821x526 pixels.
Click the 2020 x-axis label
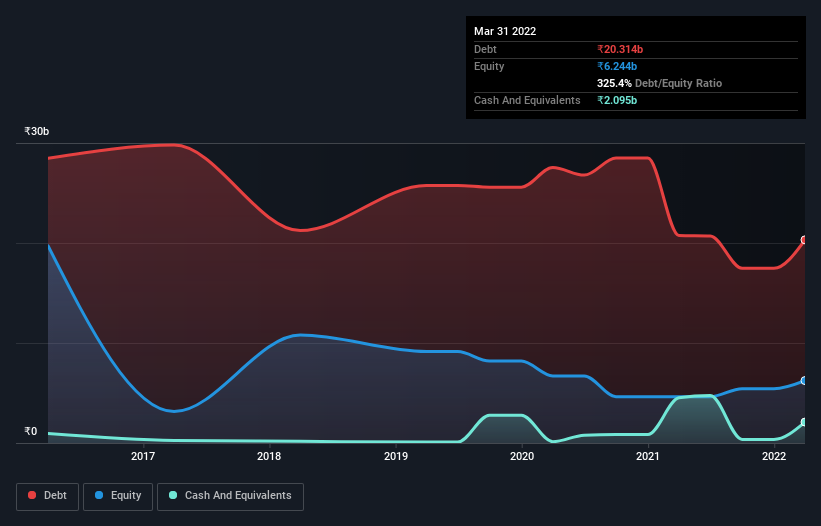[522, 456]
